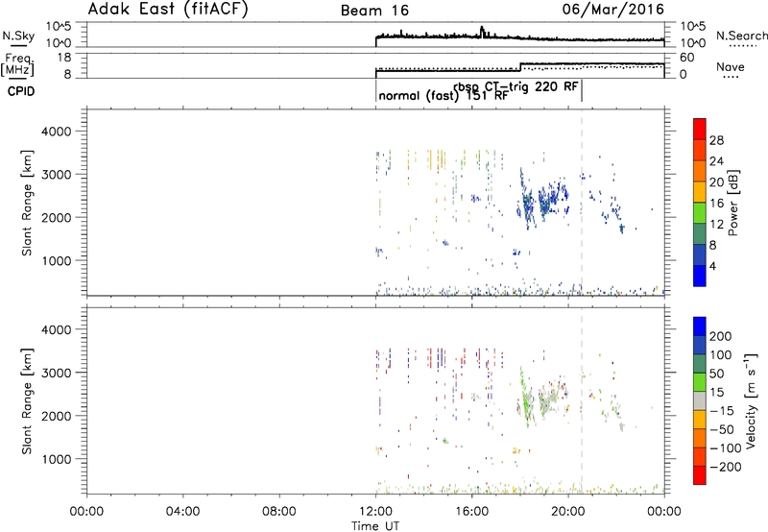Click 'Slant Range [km]' label of power panel
Image resolution: width=768 pixels, height=532 pixels.
click(27, 203)
